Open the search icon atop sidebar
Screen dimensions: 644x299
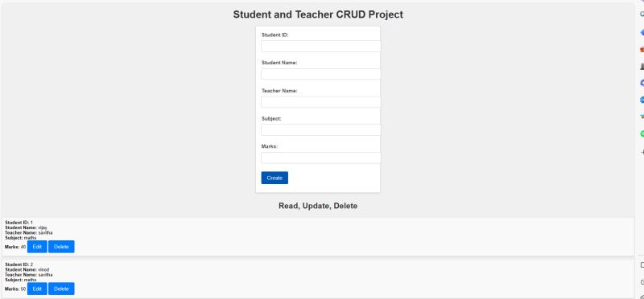(x=642, y=14)
